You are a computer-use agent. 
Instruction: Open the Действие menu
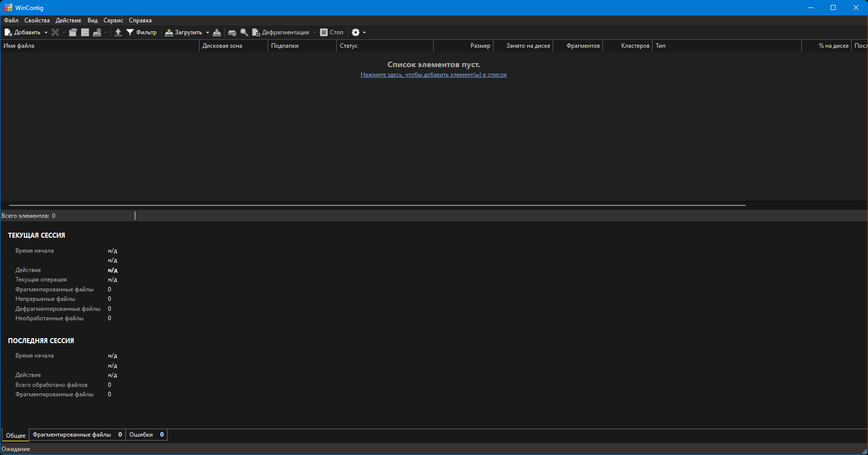click(x=68, y=20)
